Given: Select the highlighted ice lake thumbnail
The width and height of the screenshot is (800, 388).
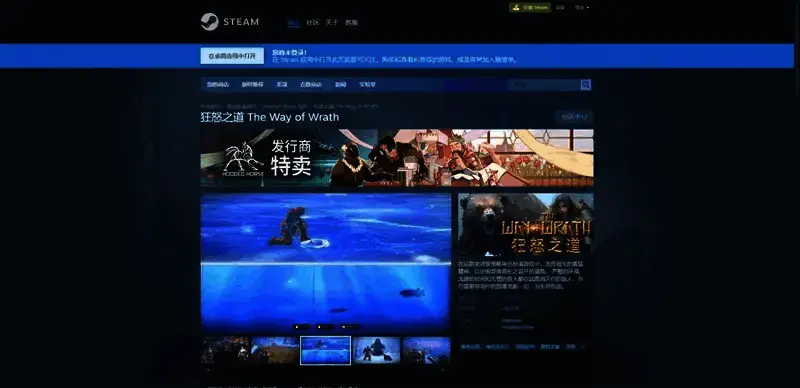Looking at the screenshot, I should click(326, 350).
